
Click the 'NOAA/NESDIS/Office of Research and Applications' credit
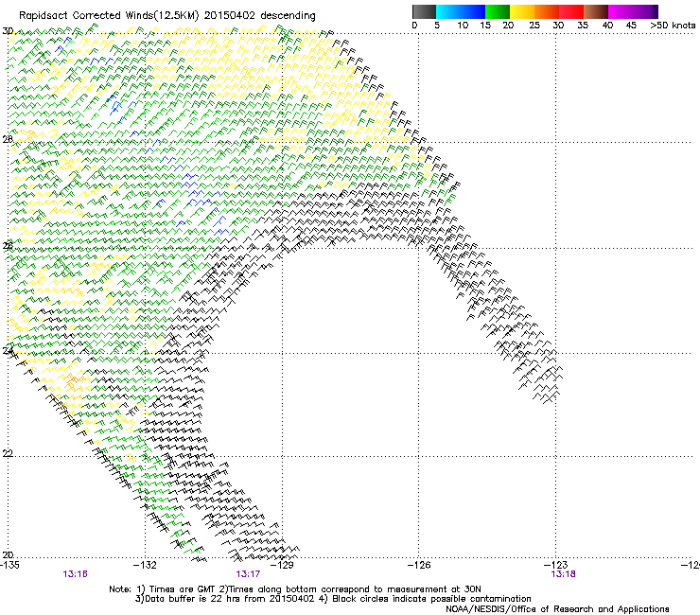click(557, 609)
